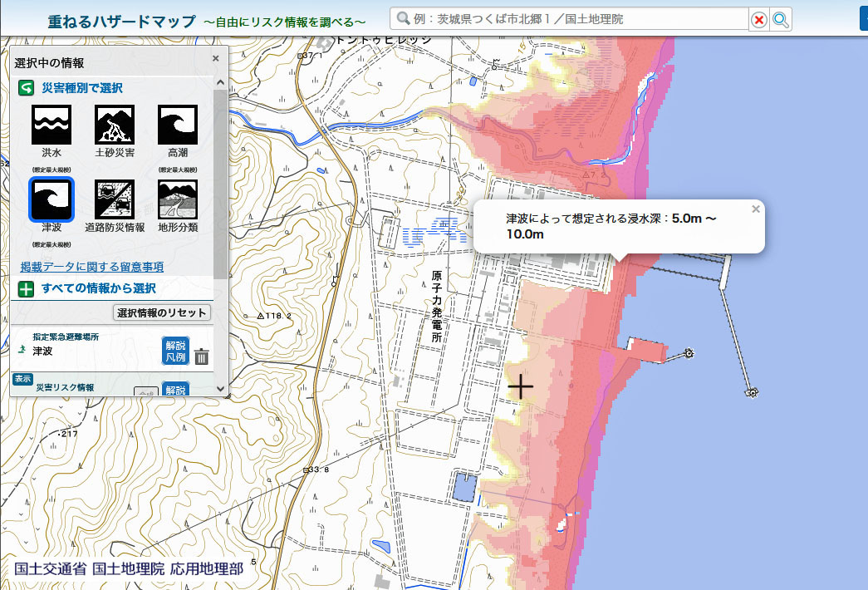
Task: Select the 洪水 flood hazard icon
Action: 51,125
